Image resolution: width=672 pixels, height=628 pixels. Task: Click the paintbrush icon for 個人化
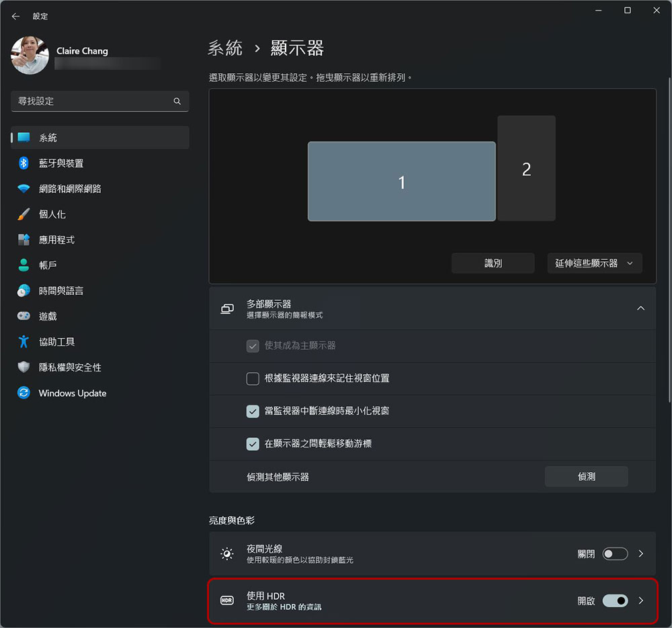(x=24, y=214)
